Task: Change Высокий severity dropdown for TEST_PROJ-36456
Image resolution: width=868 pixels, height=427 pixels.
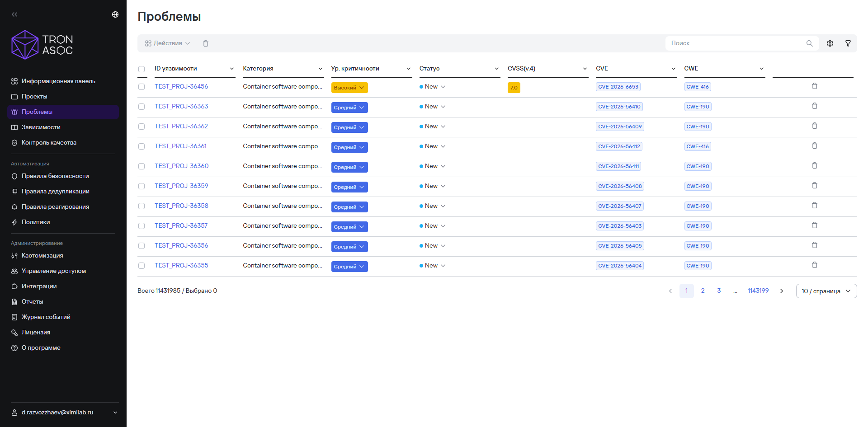Action: click(x=349, y=88)
